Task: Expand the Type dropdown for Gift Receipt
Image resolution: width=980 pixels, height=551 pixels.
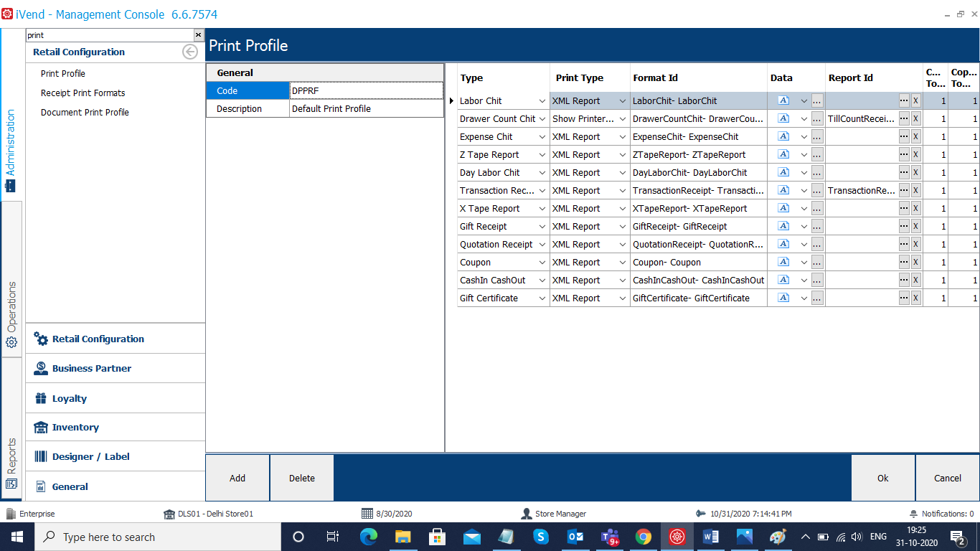Action: (x=543, y=226)
